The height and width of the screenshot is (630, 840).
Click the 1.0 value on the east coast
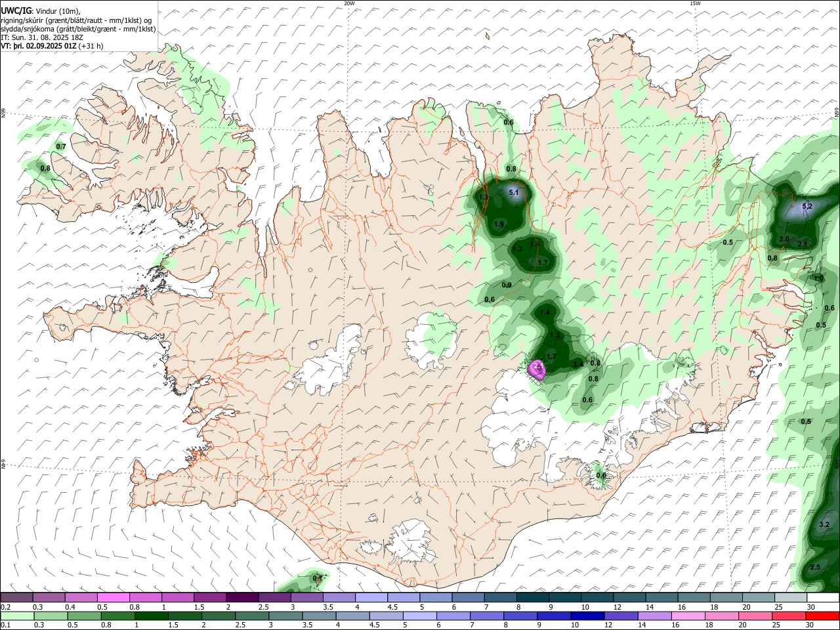(x=818, y=278)
